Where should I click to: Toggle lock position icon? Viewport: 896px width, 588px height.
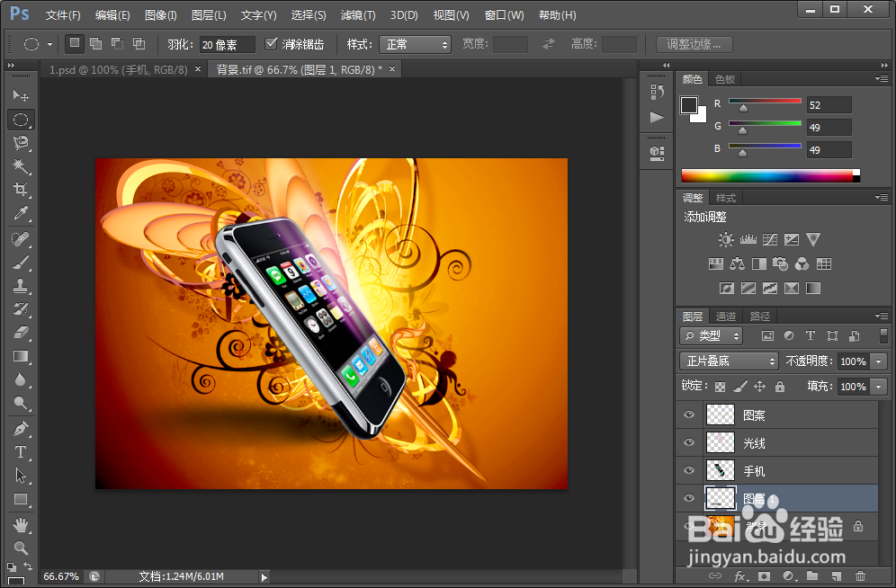759,387
